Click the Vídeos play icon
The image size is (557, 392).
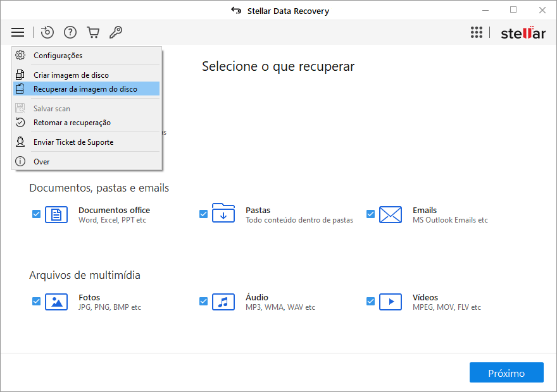pos(390,302)
